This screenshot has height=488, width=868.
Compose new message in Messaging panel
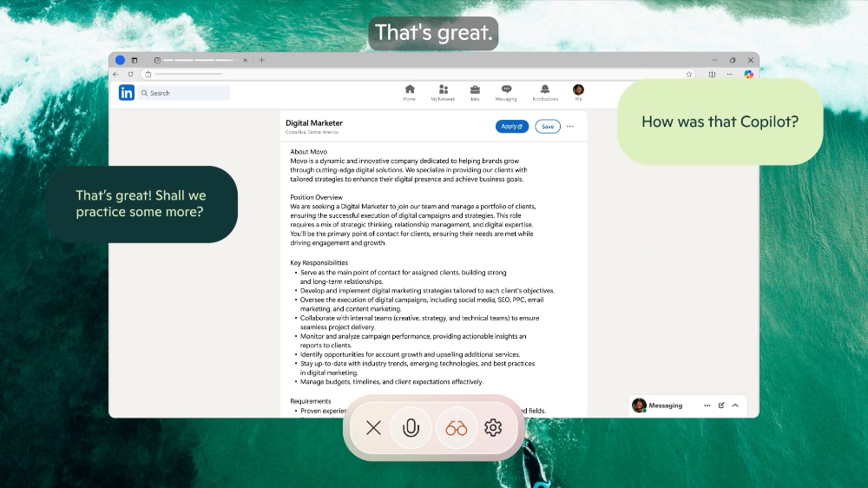coord(721,406)
